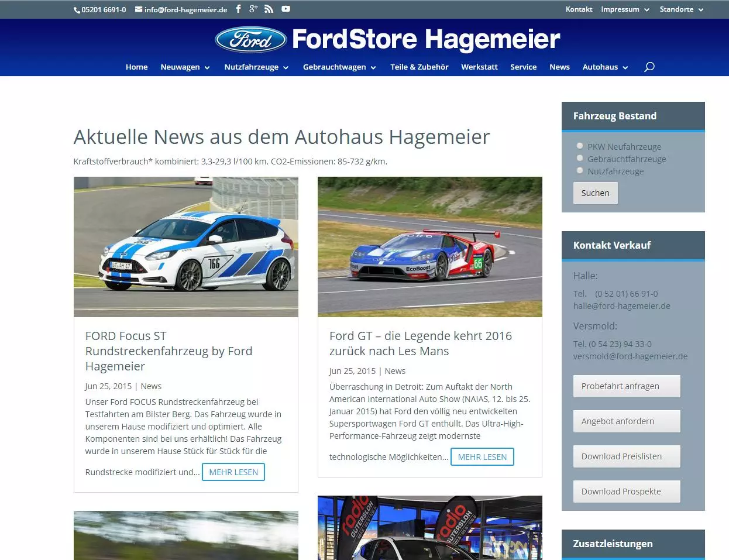Click the Kraftstoffverbrauch kombiniert notice text
The height and width of the screenshot is (560, 729).
click(x=231, y=162)
